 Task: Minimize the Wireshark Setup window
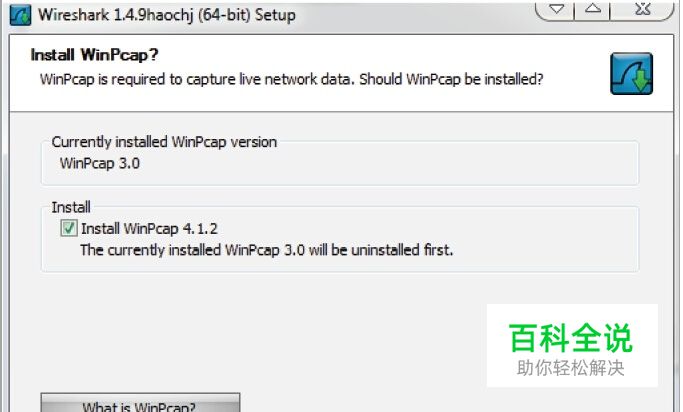pyautogui.click(x=555, y=10)
